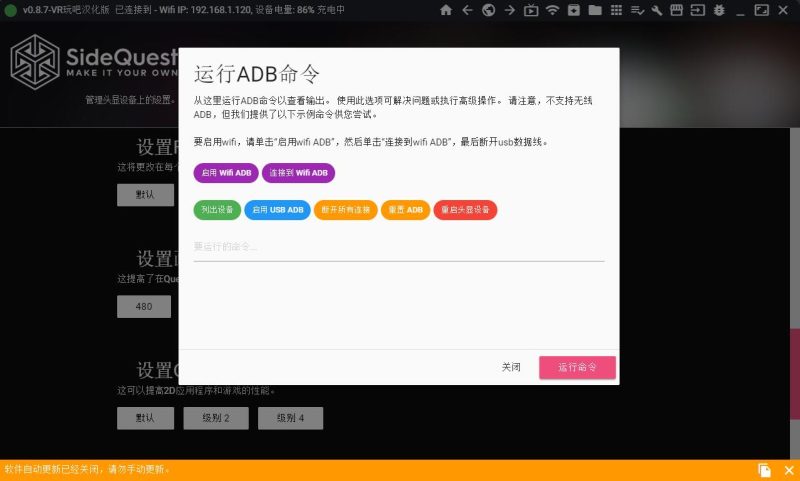Open the wrench device tools icon
This screenshot has height=481, width=800.
coord(657,10)
